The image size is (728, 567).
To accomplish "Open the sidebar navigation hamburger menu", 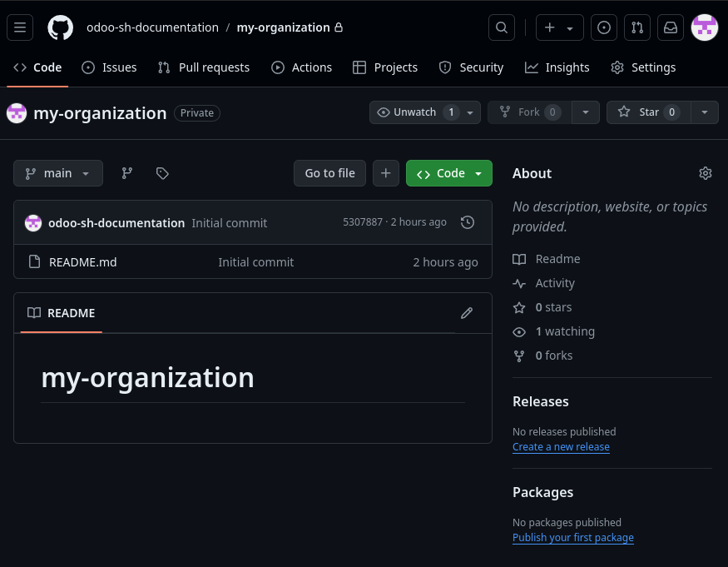I will tap(20, 27).
